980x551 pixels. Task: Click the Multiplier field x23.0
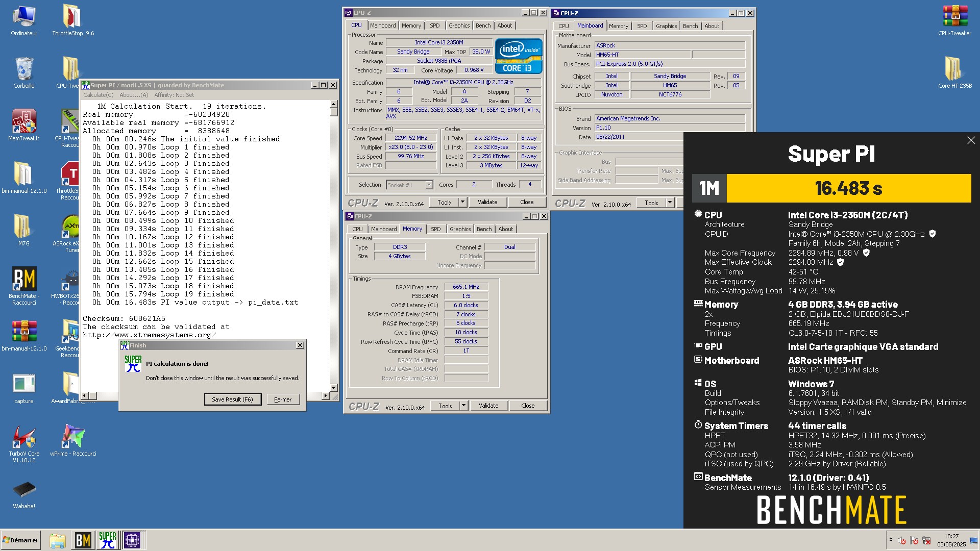411,147
